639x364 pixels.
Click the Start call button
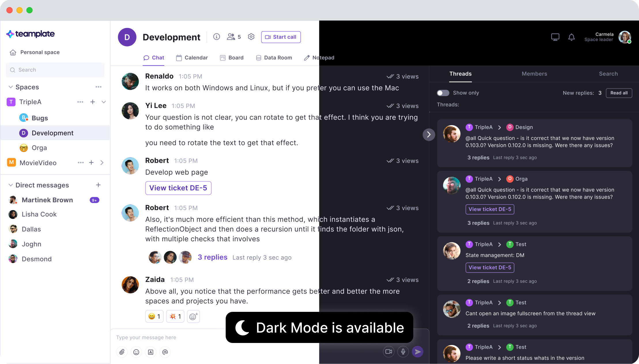pyautogui.click(x=281, y=37)
